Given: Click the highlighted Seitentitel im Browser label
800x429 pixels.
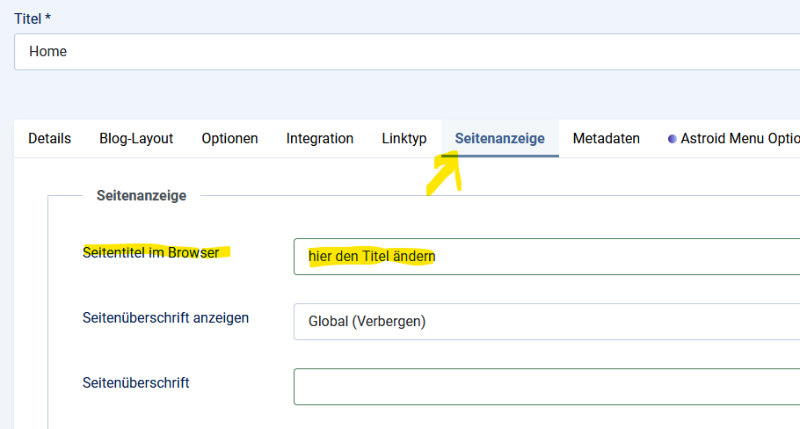Looking at the screenshot, I should 151,252.
